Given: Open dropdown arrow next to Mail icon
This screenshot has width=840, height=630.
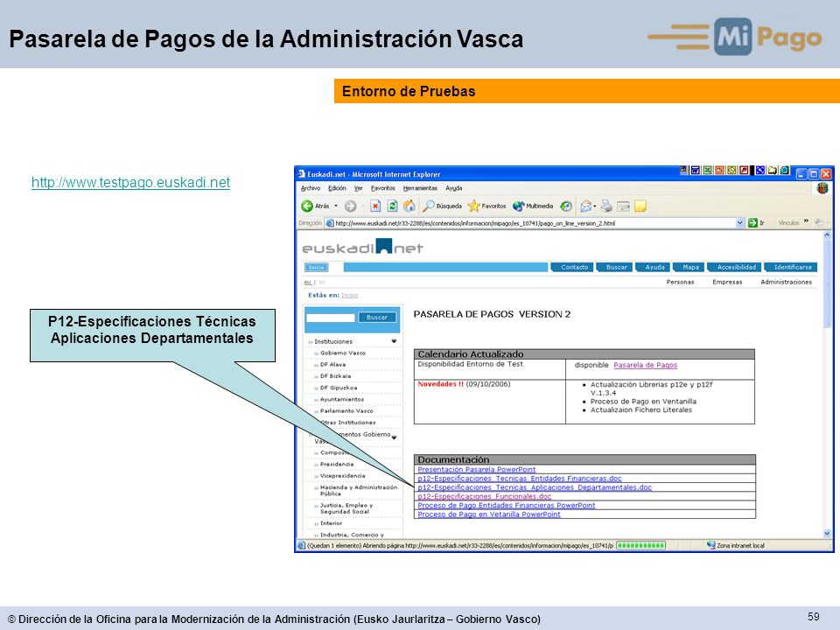Looking at the screenshot, I should click(x=595, y=206).
